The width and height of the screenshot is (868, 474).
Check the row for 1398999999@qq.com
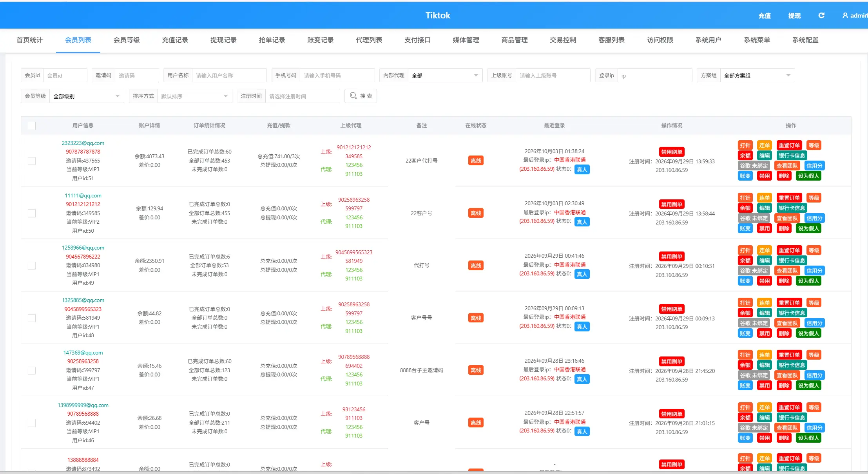click(x=32, y=423)
